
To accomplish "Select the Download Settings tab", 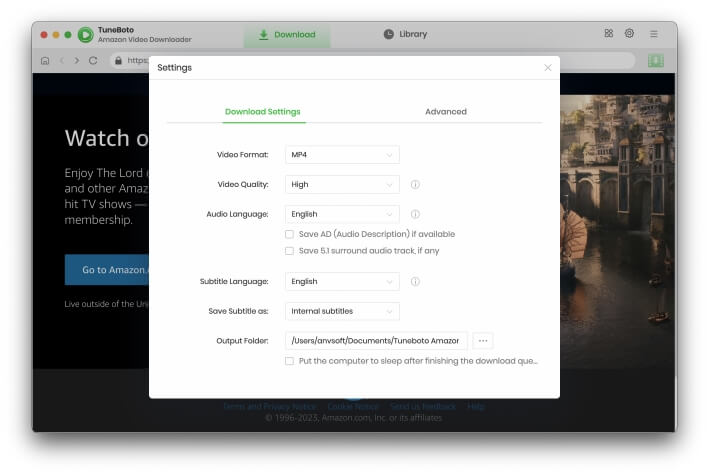I will [263, 112].
